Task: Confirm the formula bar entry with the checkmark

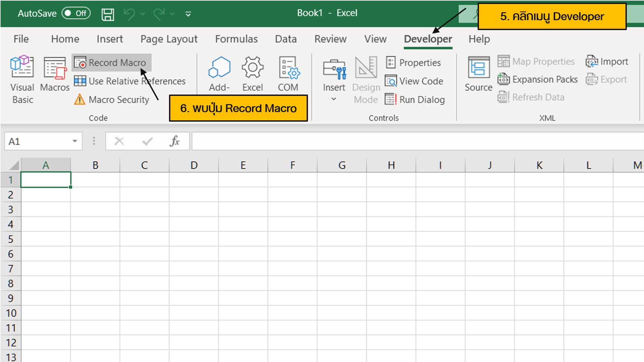Action: click(x=147, y=141)
